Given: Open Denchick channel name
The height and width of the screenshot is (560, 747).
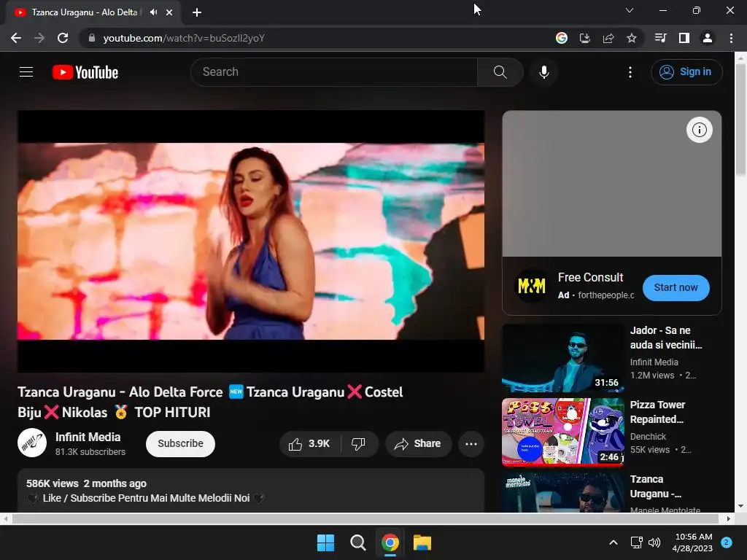Looking at the screenshot, I should [648, 436].
